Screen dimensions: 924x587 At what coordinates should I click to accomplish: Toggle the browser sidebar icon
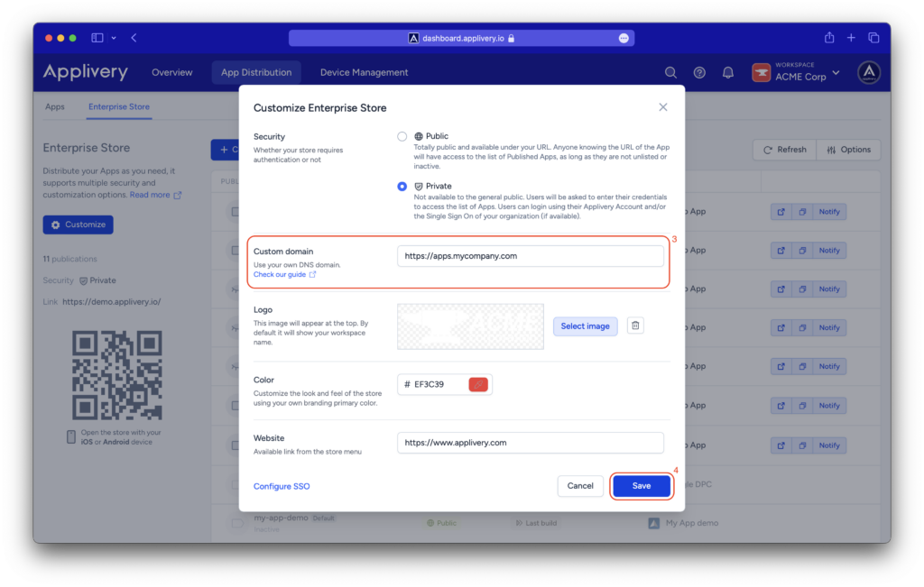click(97, 38)
